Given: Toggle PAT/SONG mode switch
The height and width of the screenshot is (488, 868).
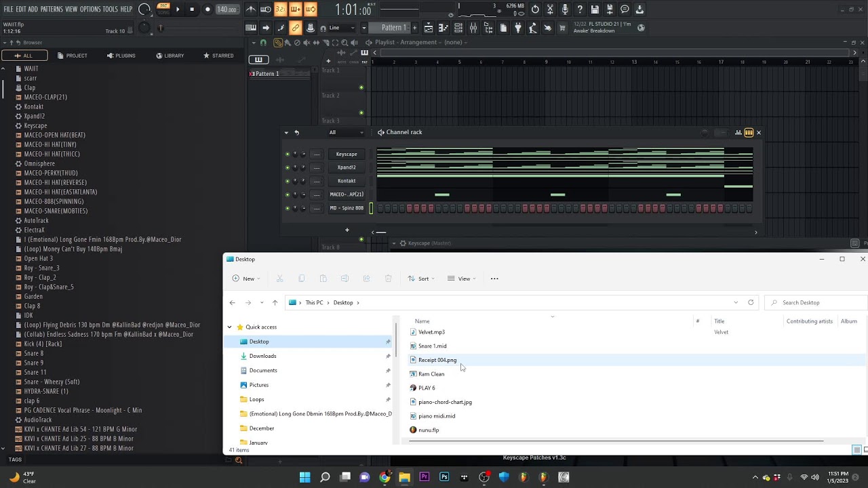Looking at the screenshot, I should tap(163, 9).
